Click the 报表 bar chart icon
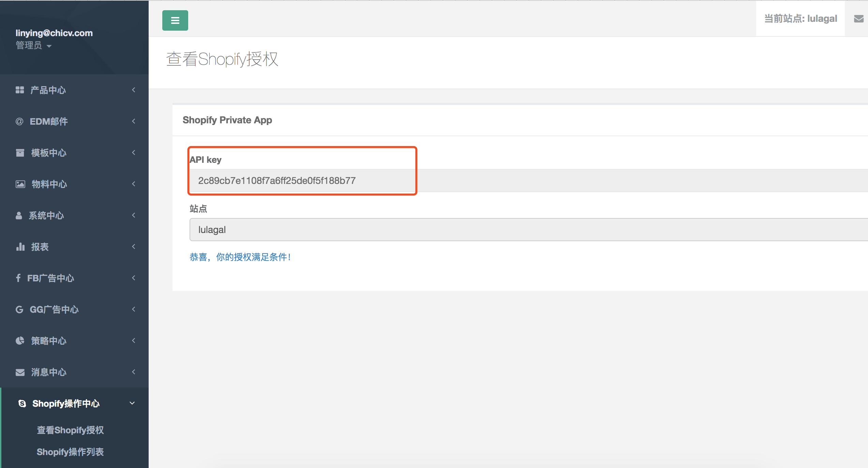This screenshot has height=468, width=868. click(x=20, y=247)
